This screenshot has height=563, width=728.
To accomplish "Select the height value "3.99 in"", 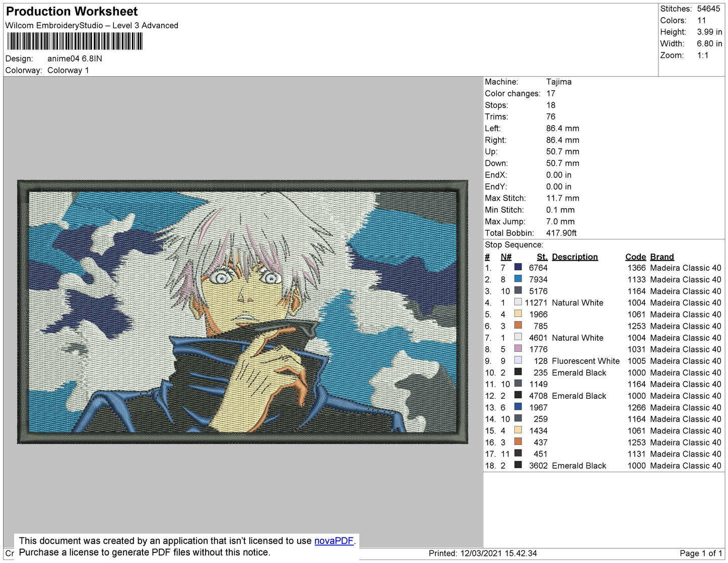I will (709, 32).
